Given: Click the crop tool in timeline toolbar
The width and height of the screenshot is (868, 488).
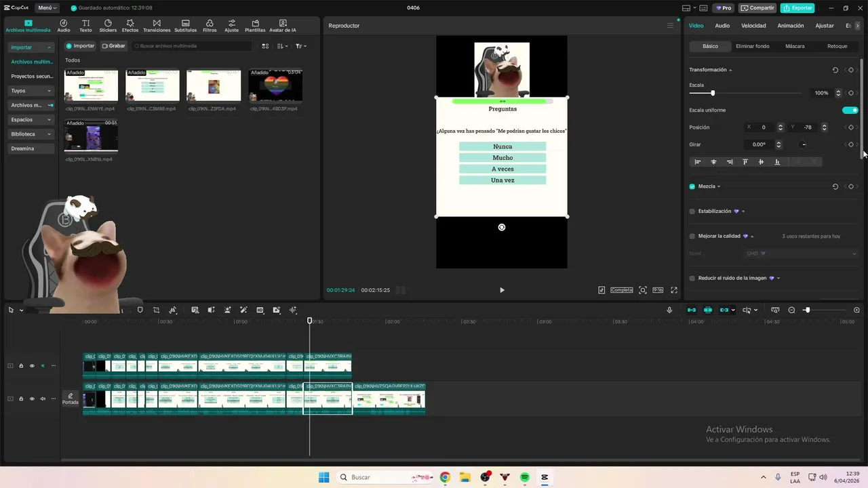Looking at the screenshot, I should (156, 310).
